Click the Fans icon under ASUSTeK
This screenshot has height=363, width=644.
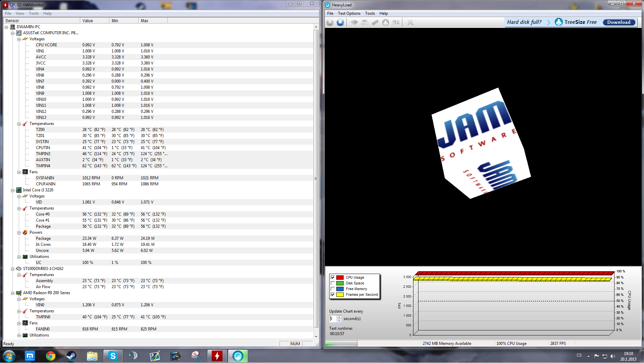click(25, 172)
